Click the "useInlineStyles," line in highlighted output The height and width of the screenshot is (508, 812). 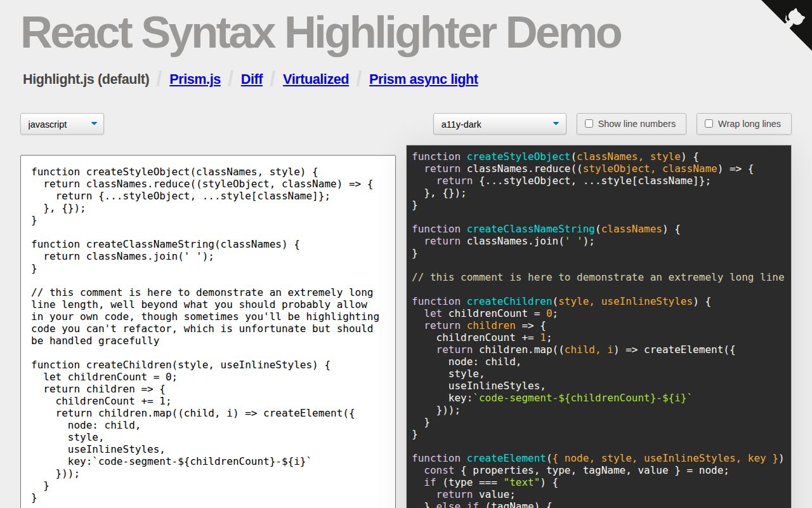click(x=497, y=385)
